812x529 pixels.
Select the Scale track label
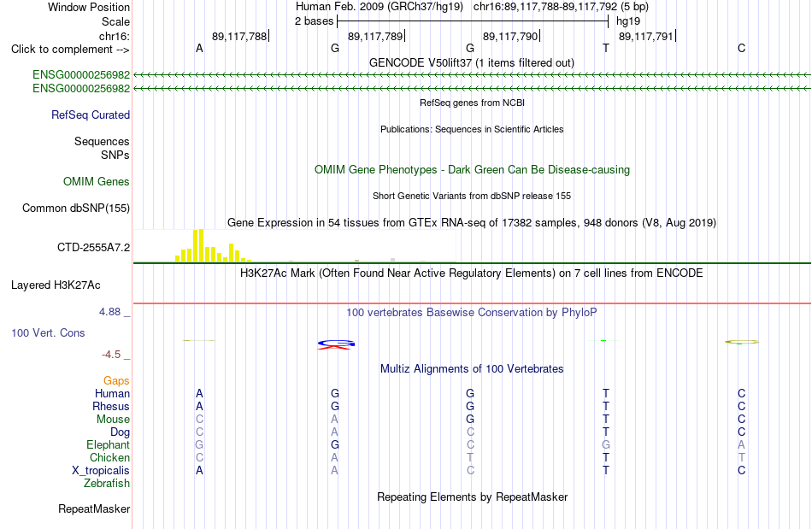[x=115, y=21]
